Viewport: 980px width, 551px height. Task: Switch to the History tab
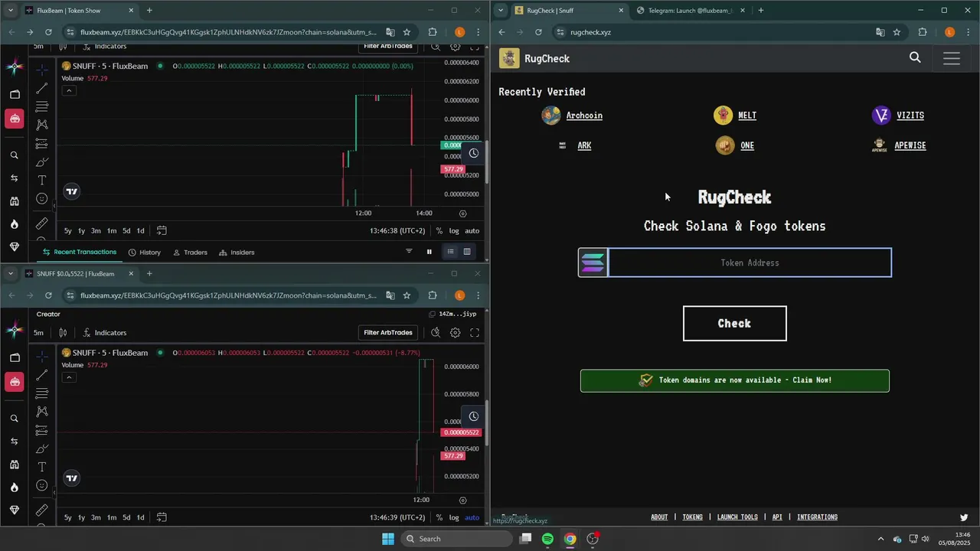pyautogui.click(x=145, y=252)
